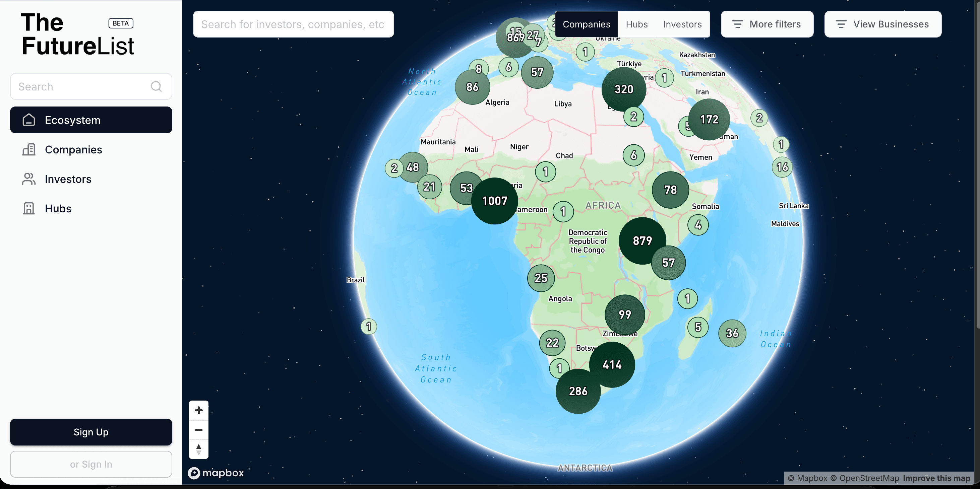Focus the investors and companies search field

tap(293, 24)
